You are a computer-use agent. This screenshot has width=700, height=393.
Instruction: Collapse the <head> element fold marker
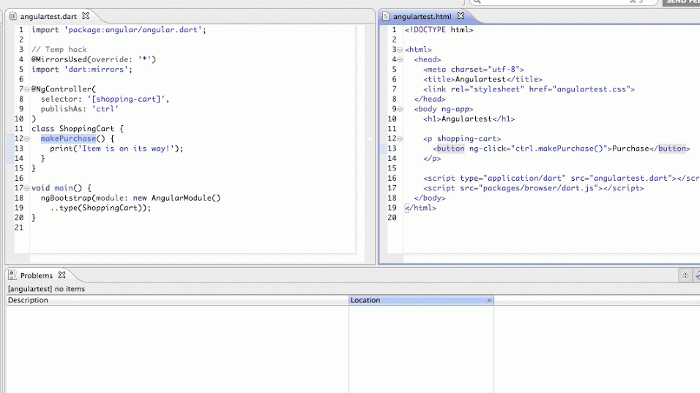(x=400, y=59)
